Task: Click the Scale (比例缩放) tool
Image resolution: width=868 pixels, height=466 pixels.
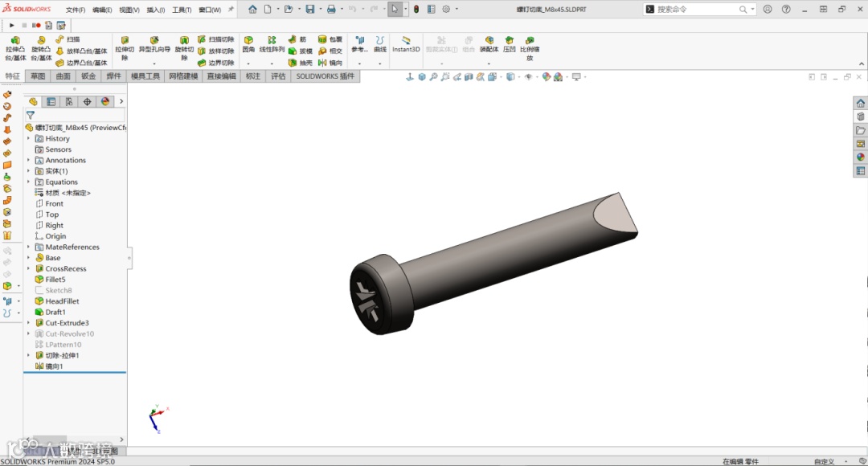Action: pyautogui.click(x=530, y=48)
